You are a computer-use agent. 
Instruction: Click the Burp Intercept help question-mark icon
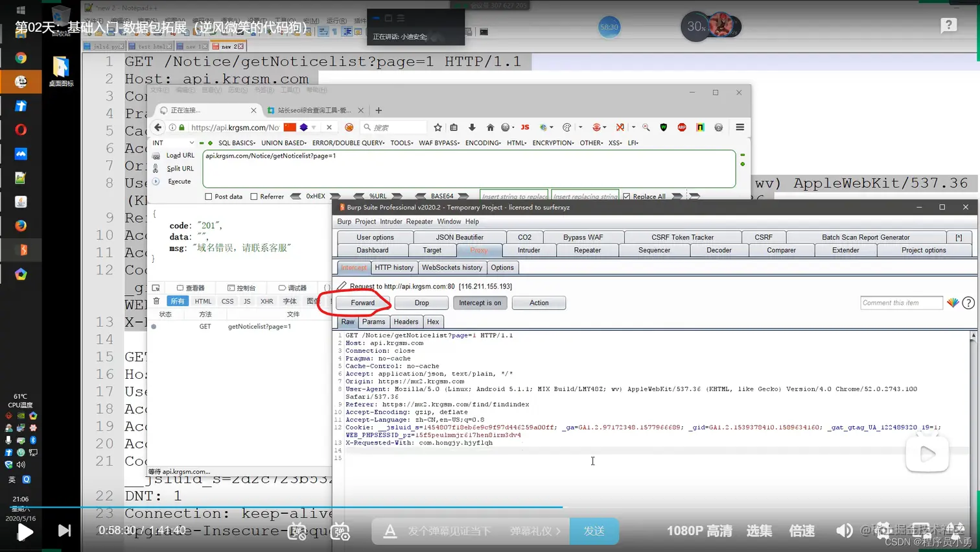click(x=968, y=303)
